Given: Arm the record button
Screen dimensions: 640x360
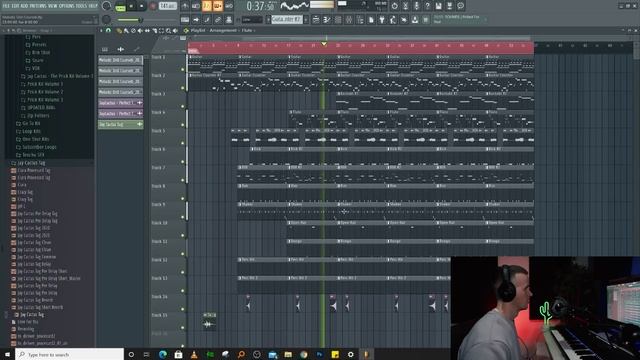Looking at the screenshot, I should click(153, 6).
